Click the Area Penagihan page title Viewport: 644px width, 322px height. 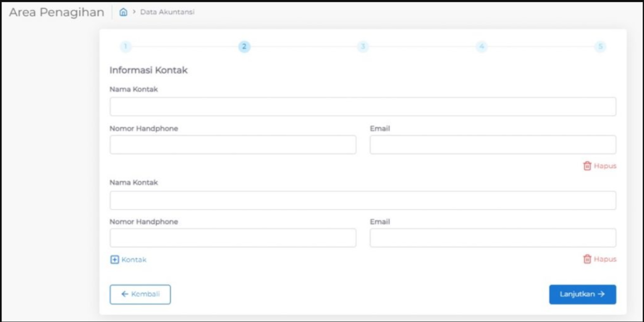(56, 12)
